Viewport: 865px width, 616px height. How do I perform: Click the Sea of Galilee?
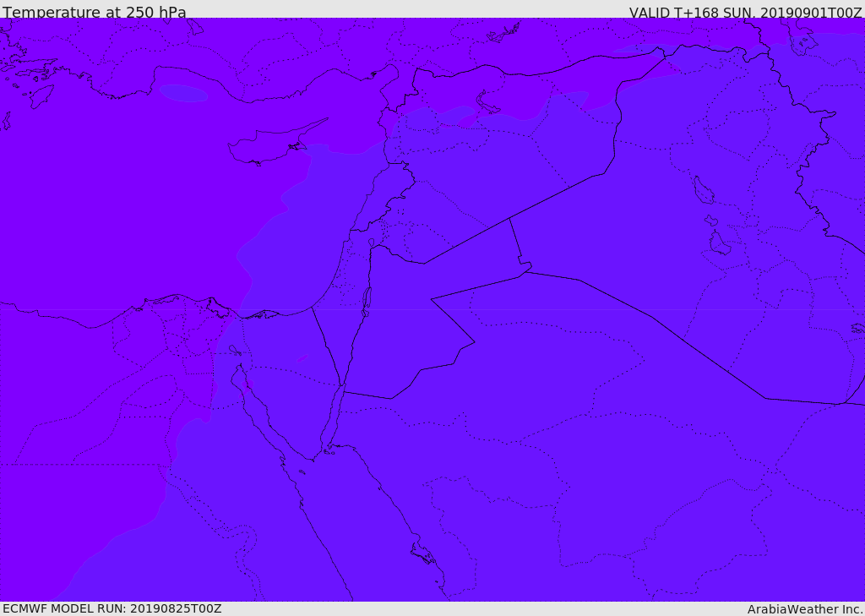(372, 243)
